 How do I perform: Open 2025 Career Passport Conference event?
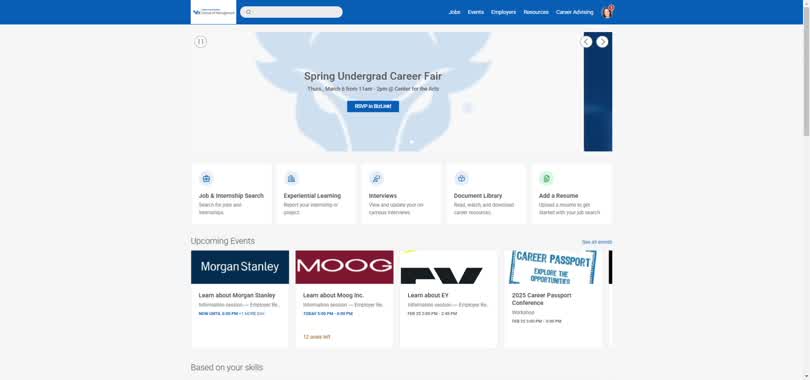(x=541, y=299)
